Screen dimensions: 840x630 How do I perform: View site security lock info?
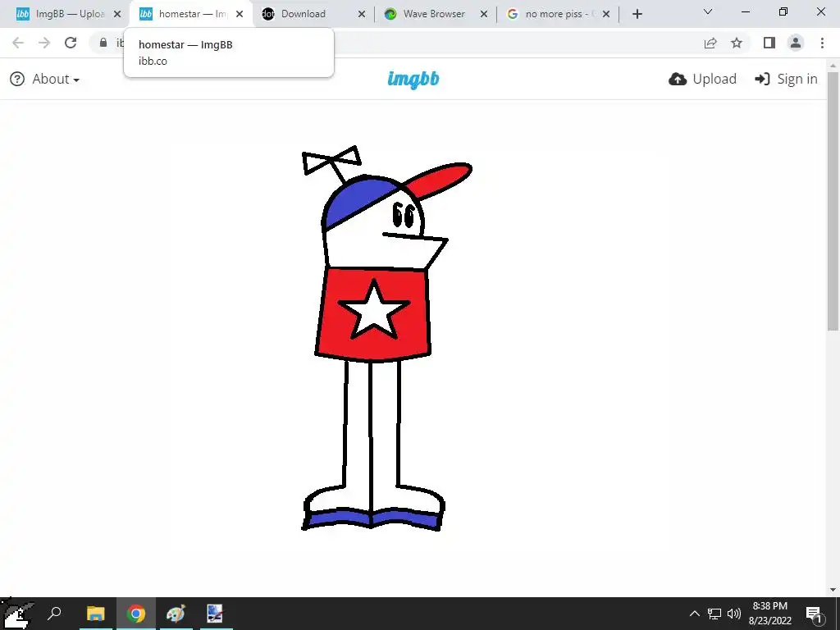[103, 43]
